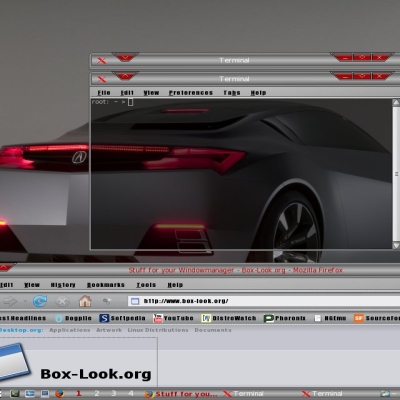Image resolution: width=400 pixels, height=400 pixels.
Task: Click the first Terminal taskbar entry
Action: click(243, 394)
